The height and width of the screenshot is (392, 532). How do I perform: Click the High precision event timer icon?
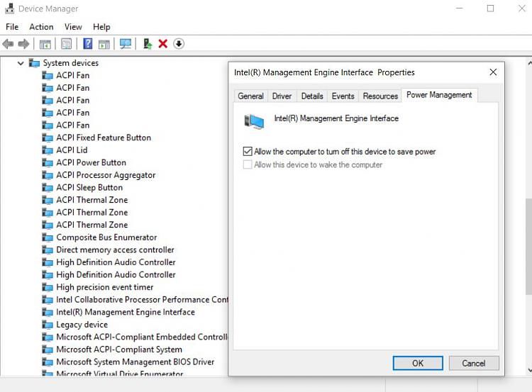[x=48, y=287]
